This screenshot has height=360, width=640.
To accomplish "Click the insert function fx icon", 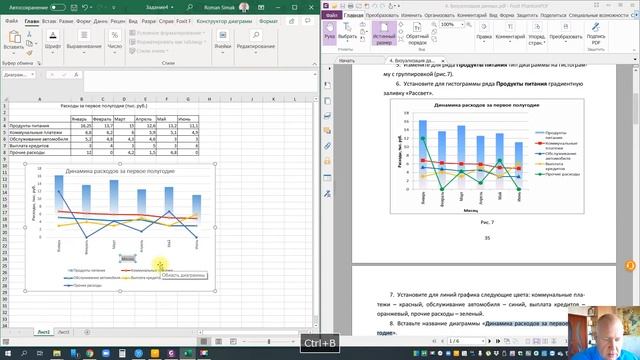I will (x=76, y=75).
